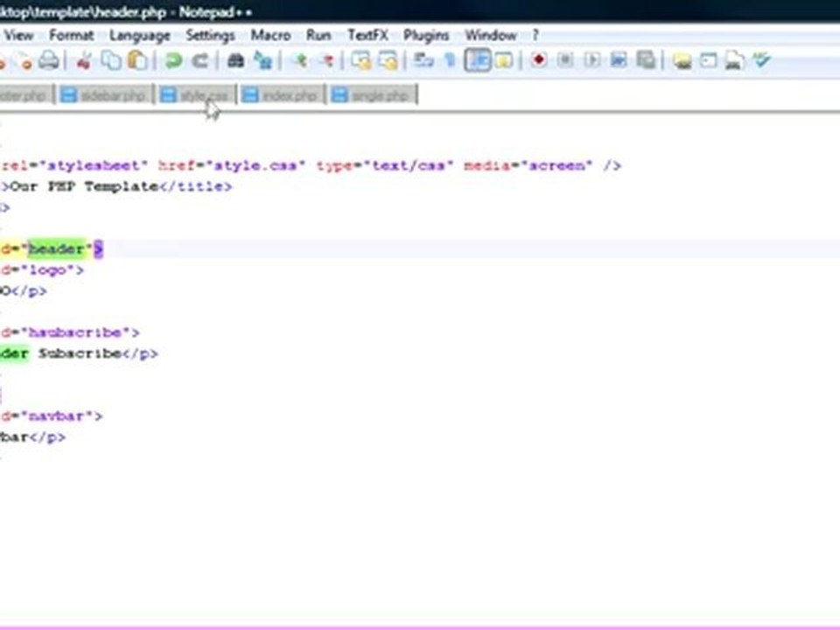Open the TextFX menu
Screen dimensions: 840x630
pyautogui.click(x=367, y=35)
